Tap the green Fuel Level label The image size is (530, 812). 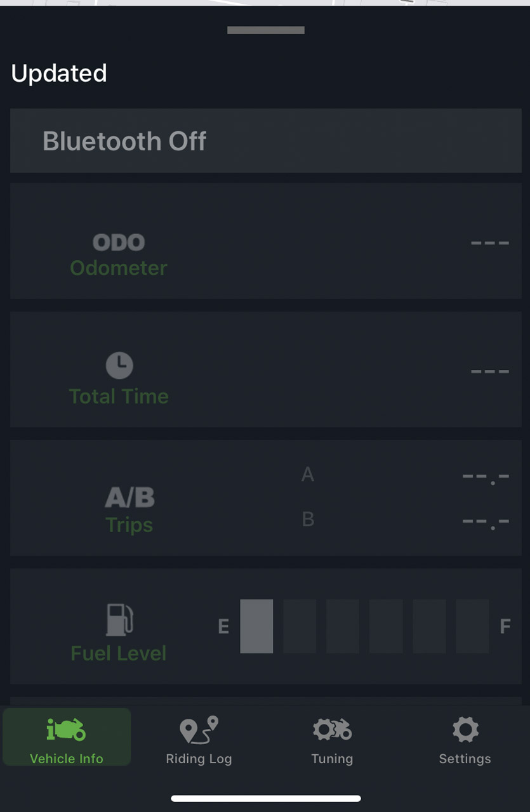click(x=119, y=653)
